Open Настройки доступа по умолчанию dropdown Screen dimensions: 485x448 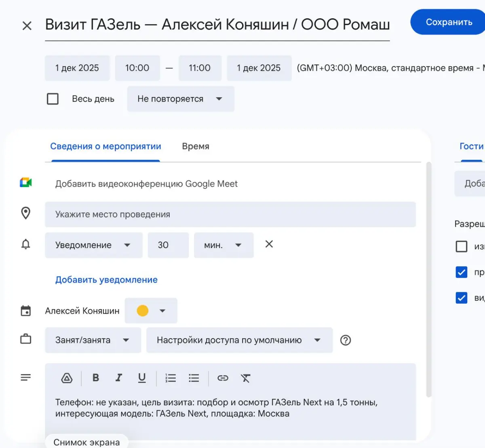click(x=239, y=340)
